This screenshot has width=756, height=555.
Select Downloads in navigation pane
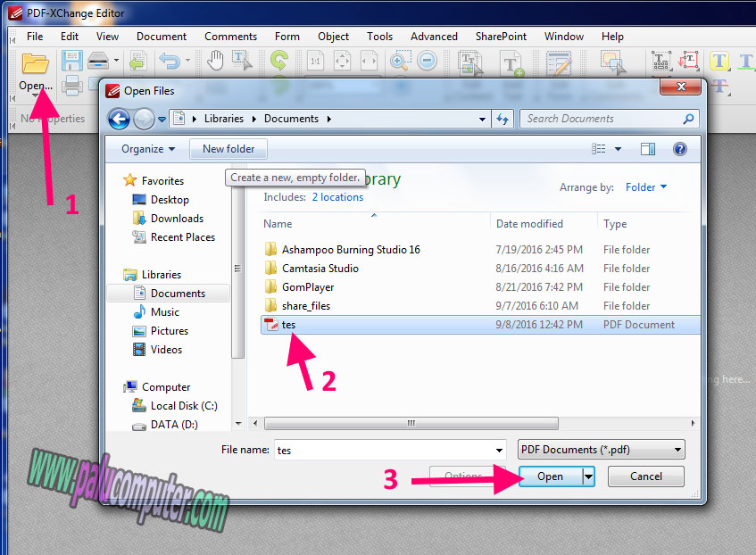(x=177, y=219)
